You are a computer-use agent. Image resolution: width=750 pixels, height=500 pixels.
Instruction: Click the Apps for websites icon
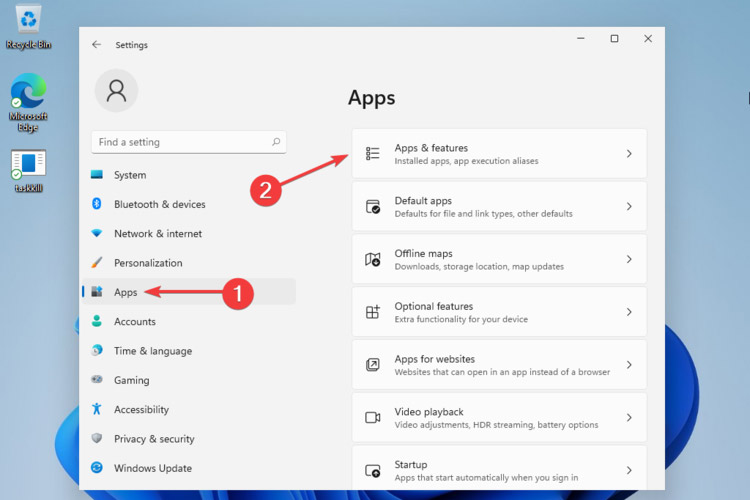click(x=373, y=365)
